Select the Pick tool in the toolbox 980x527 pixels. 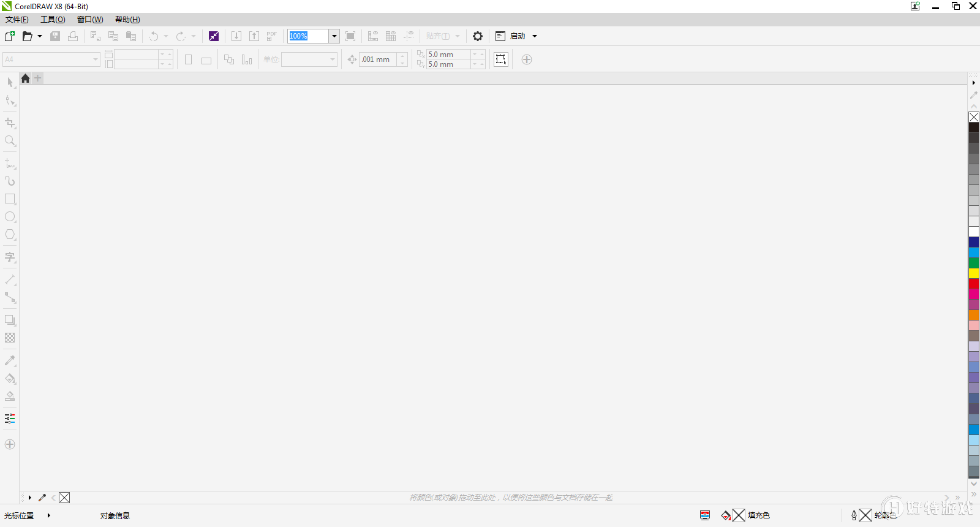click(10, 82)
